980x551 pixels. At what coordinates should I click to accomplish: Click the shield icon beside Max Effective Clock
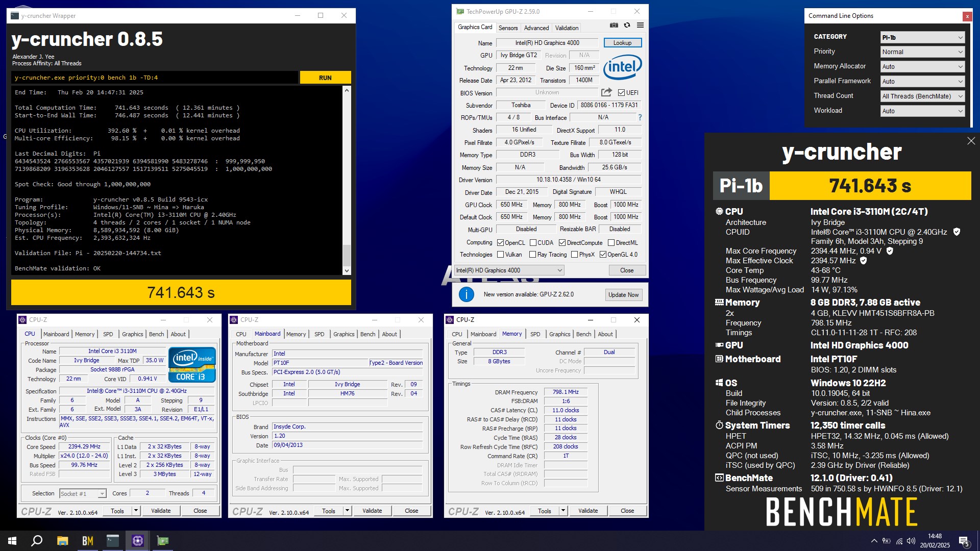(x=864, y=261)
